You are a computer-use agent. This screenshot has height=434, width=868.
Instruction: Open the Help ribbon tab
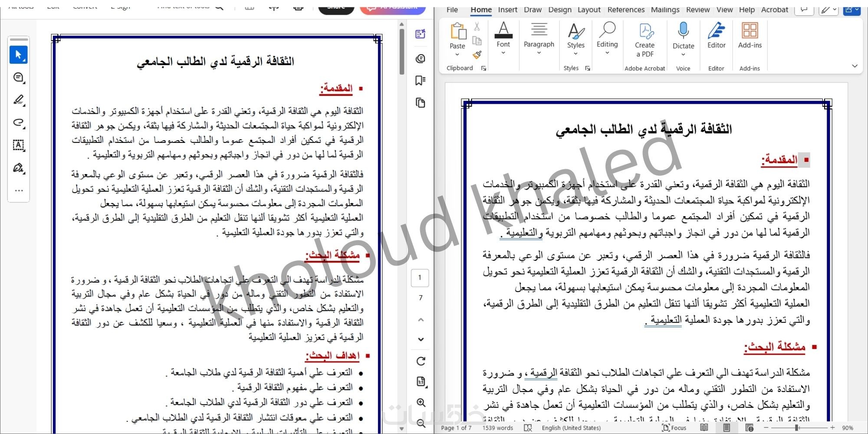(x=747, y=10)
